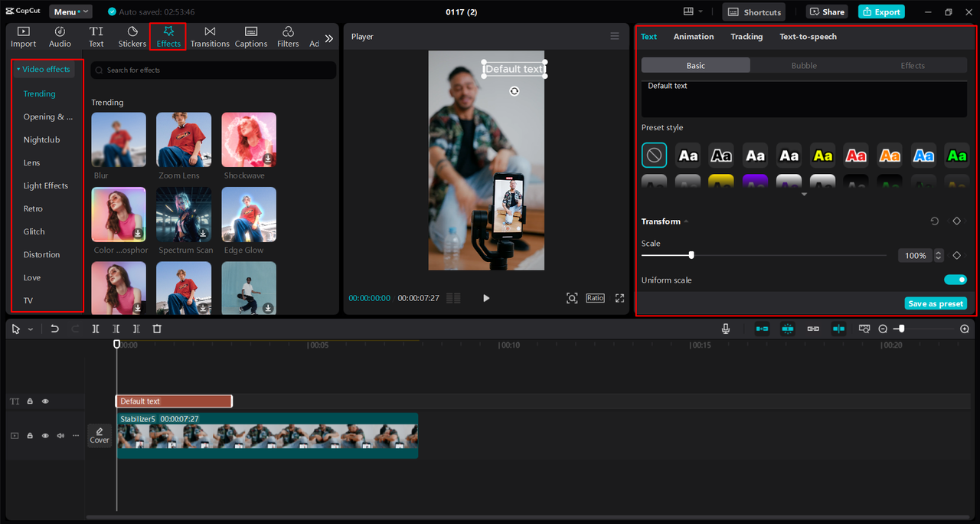Download the Shockwave effect
Viewport: 980px width, 524px height.
tap(268, 159)
